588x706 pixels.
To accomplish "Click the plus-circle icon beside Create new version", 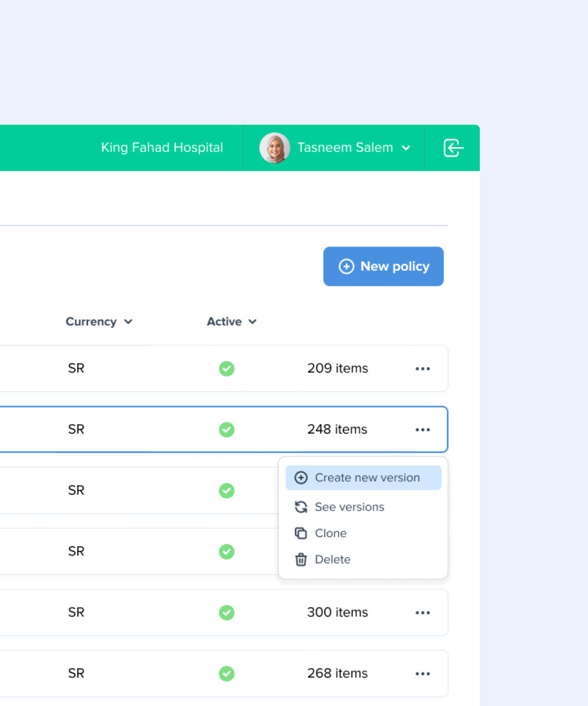I will click(x=301, y=478).
